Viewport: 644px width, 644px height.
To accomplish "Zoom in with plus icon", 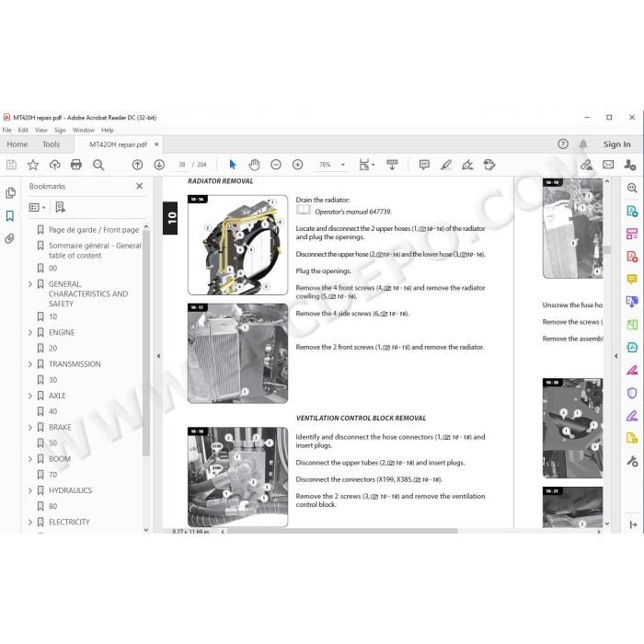I will [x=298, y=165].
